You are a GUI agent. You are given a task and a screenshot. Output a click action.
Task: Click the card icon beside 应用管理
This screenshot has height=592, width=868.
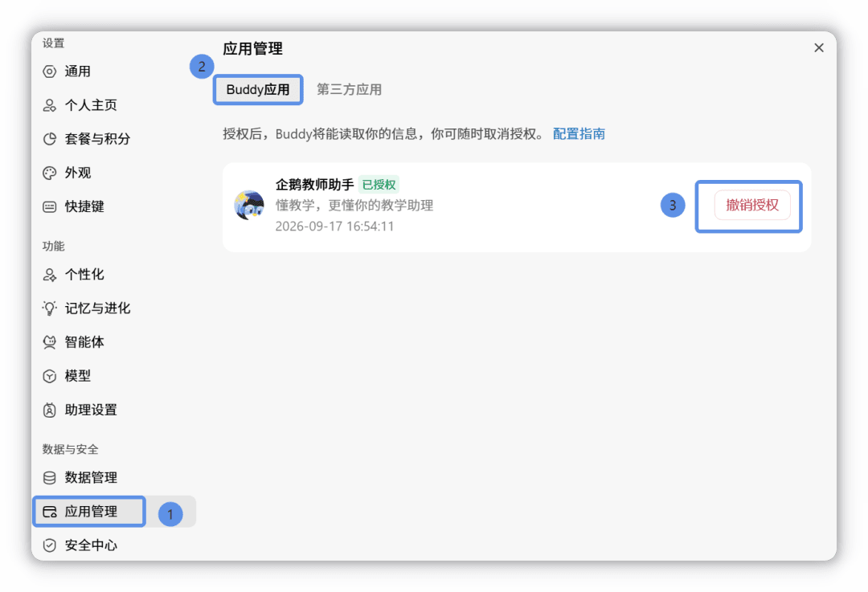click(x=49, y=512)
